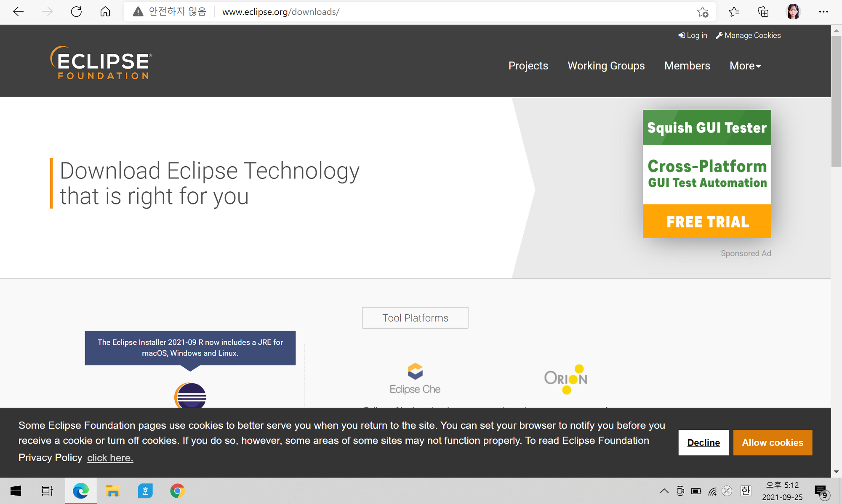The width and height of the screenshot is (842, 504).
Task: Open the privacy policy 'click here' link
Action: tap(110, 458)
